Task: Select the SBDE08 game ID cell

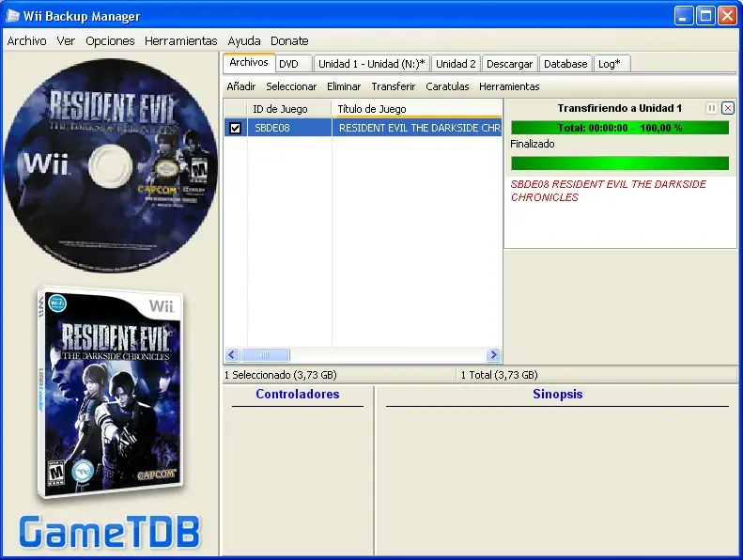Action: click(x=289, y=128)
